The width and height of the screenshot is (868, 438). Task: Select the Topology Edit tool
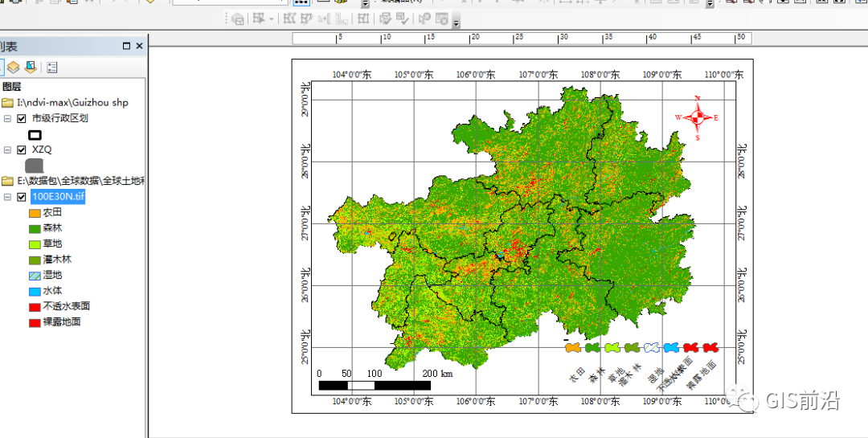(x=259, y=18)
